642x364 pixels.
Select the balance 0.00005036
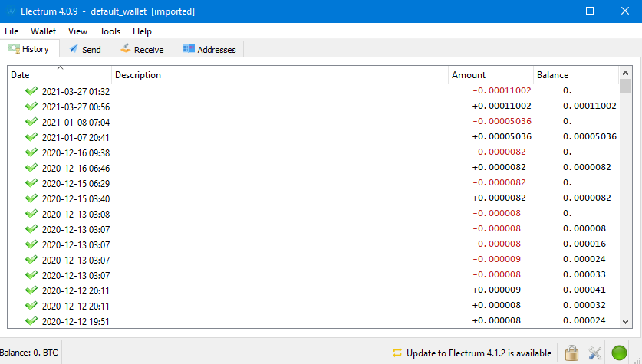(x=590, y=136)
